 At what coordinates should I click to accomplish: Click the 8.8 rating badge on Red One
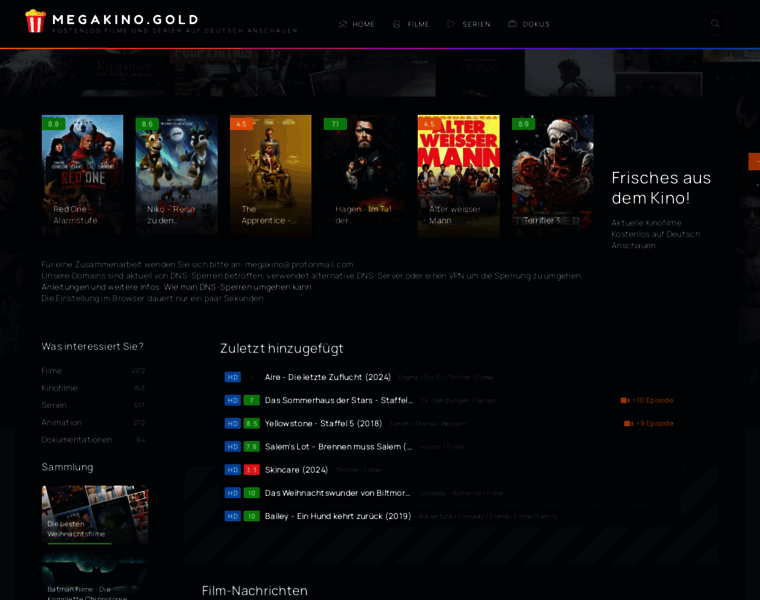(x=53, y=124)
